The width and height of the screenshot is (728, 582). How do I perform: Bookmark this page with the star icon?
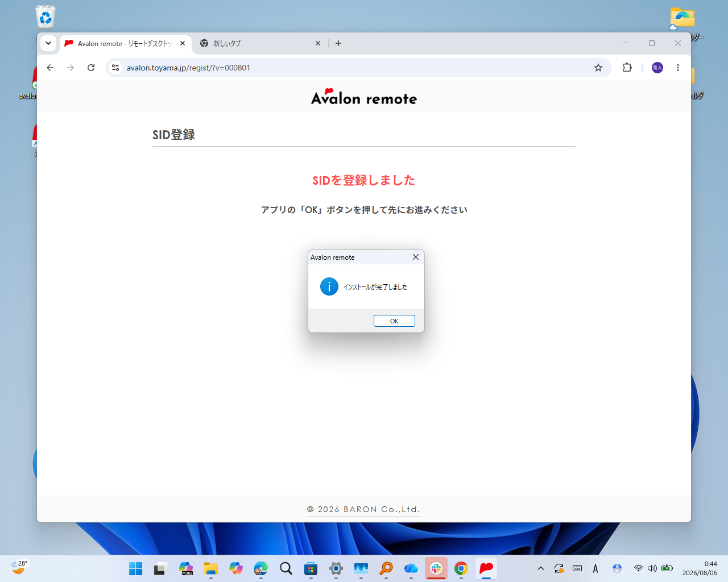[598, 68]
